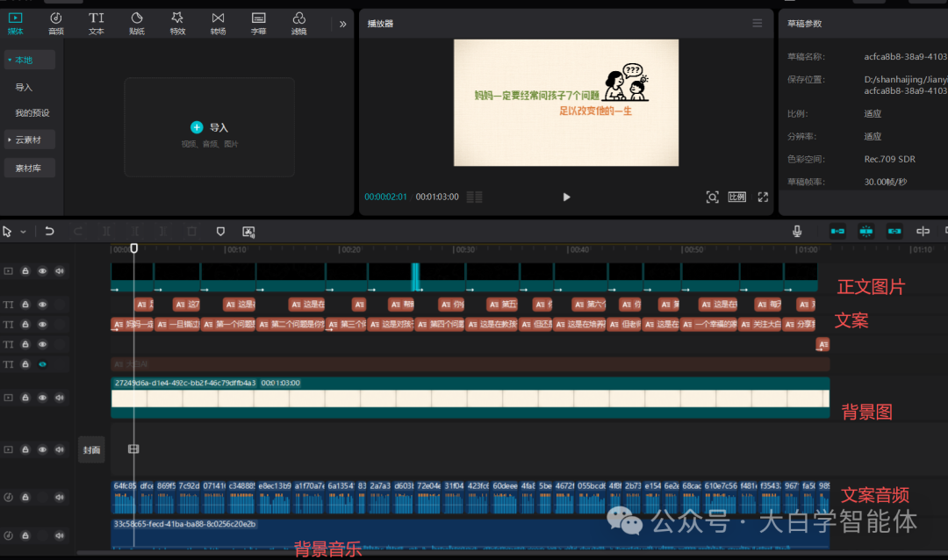Select the background music clip 33c58c65
This screenshot has height=560, width=948.
click(470, 534)
